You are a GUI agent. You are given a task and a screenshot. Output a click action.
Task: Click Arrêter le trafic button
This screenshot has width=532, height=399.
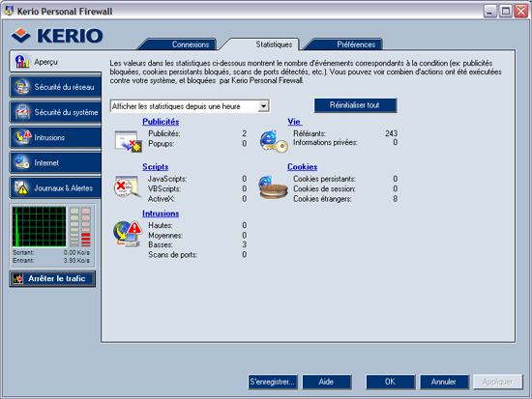tap(52, 278)
